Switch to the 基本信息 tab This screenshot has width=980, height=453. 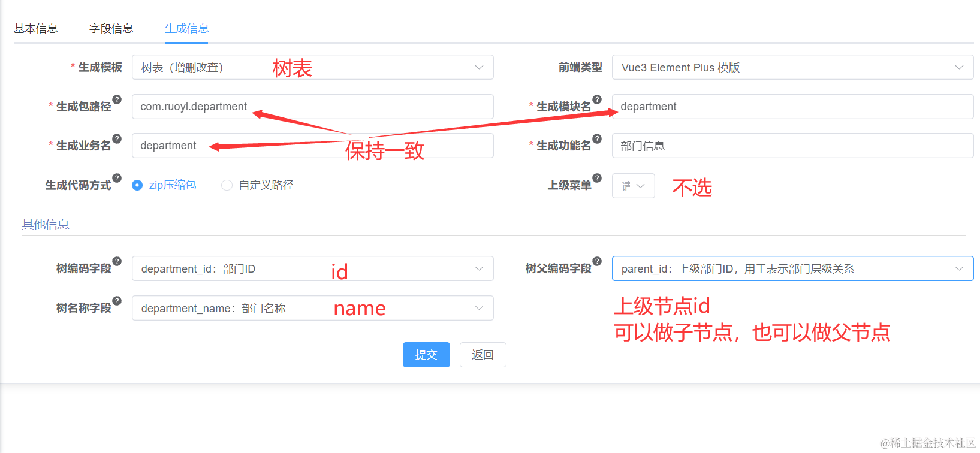[x=36, y=28]
